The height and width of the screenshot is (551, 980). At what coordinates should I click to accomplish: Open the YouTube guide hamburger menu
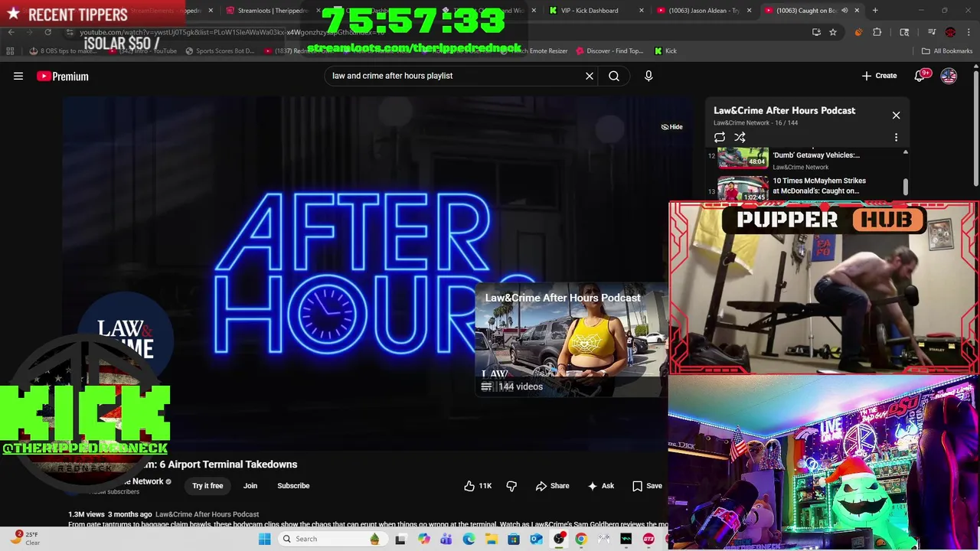pyautogui.click(x=18, y=76)
